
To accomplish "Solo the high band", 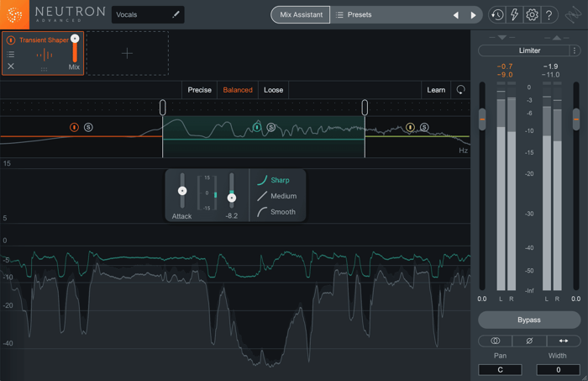I will tap(424, 127).
